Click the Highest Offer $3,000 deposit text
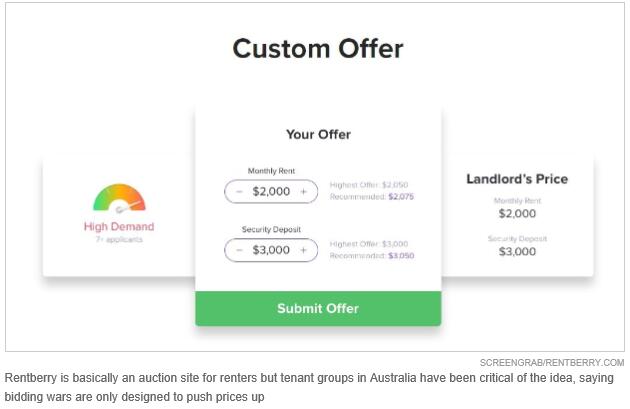630x409 pixels. 369,244
